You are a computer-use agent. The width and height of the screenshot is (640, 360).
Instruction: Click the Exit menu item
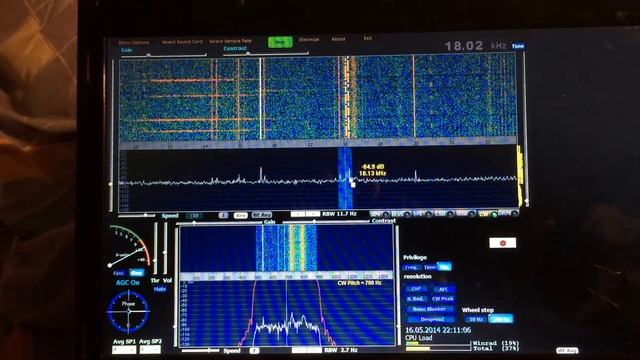[368, 38]
